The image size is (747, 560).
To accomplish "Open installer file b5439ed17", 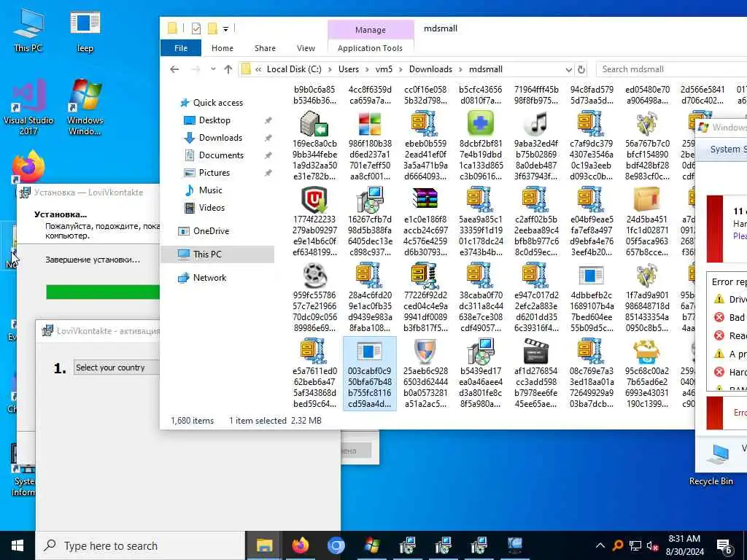I will [481, 373].
